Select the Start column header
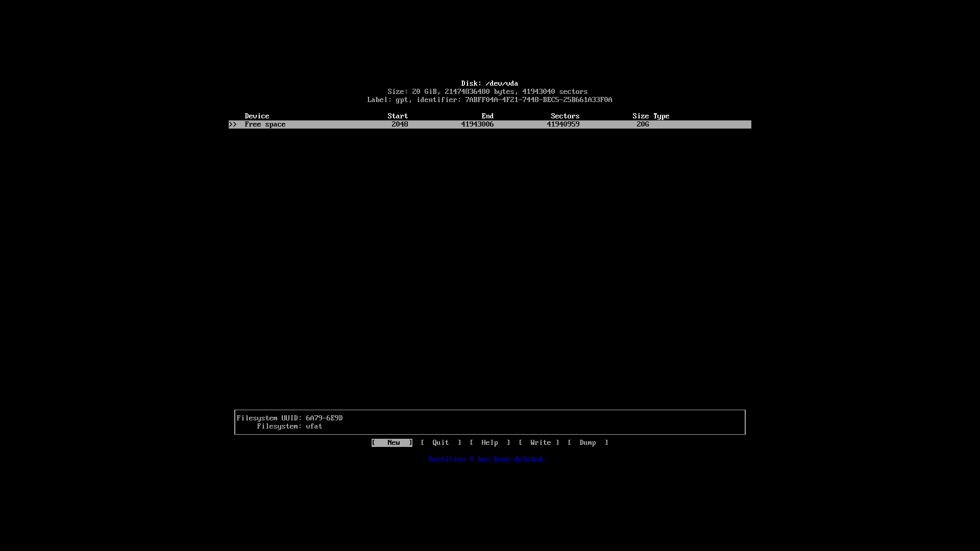The width and height of the screenshot is (980, 551). coord(397,116)
